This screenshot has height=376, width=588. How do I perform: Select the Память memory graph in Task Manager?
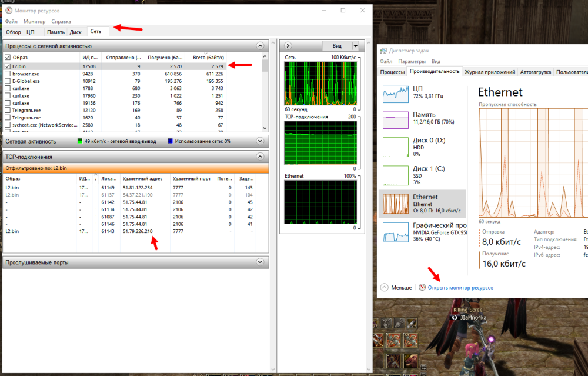[395, 119]
